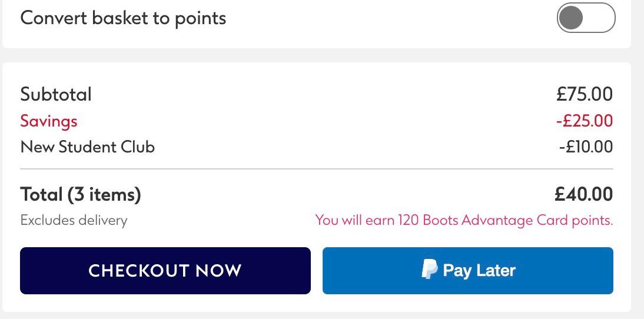Click the £75.00 subtotal amount
644x319 pixels.
click(585, 94)
